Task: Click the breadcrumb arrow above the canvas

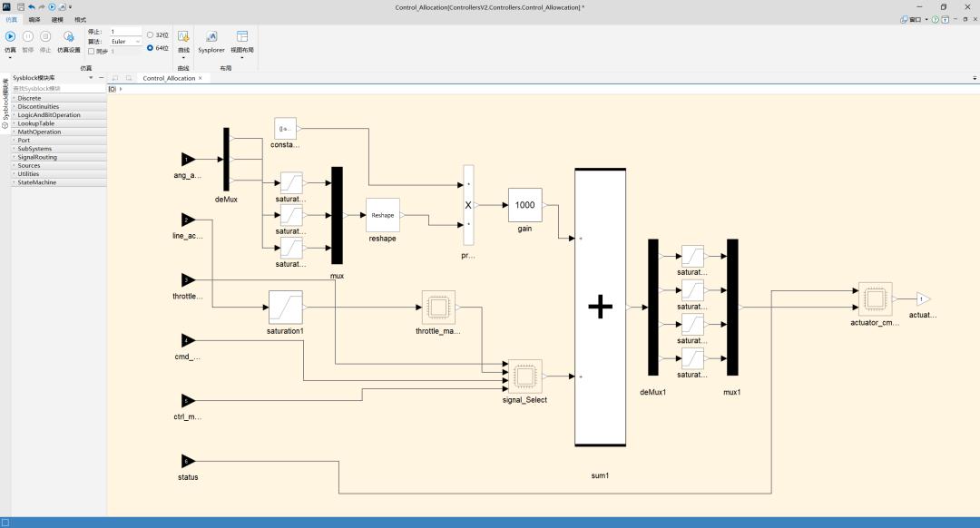Action: click(121, 89)
